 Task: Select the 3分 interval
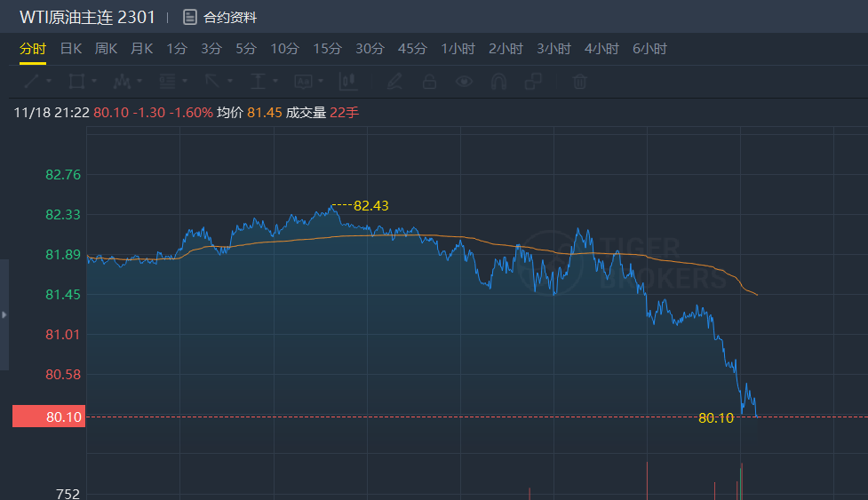coord(211,49)
